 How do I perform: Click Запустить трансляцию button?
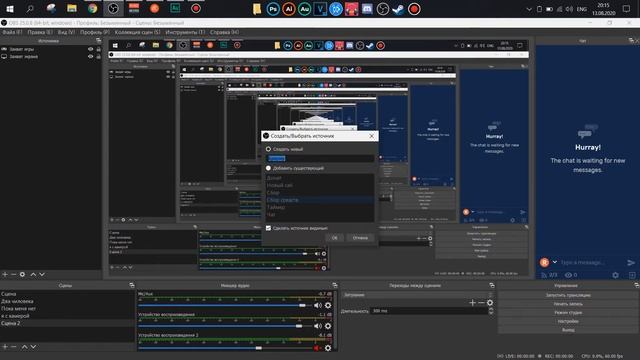coord(568,295)
